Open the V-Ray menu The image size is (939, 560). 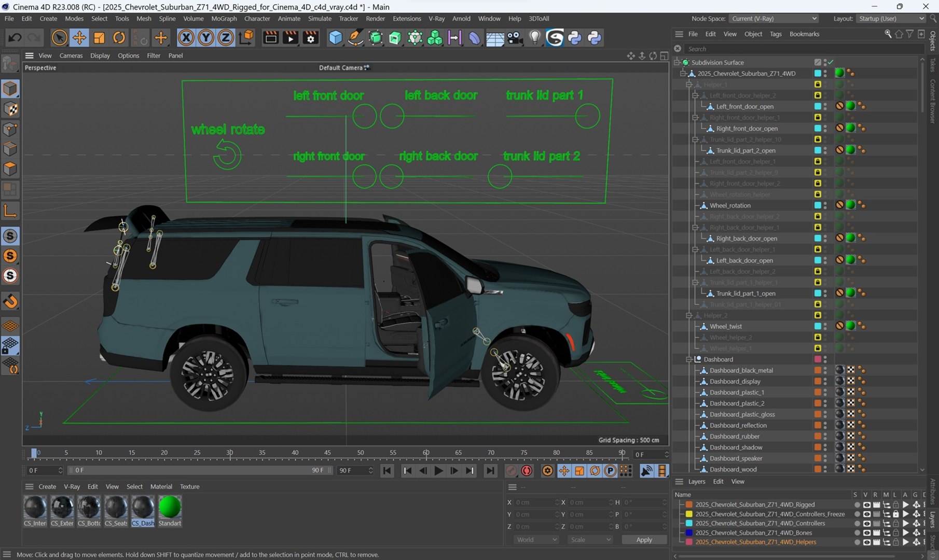(x=436, y=18)
